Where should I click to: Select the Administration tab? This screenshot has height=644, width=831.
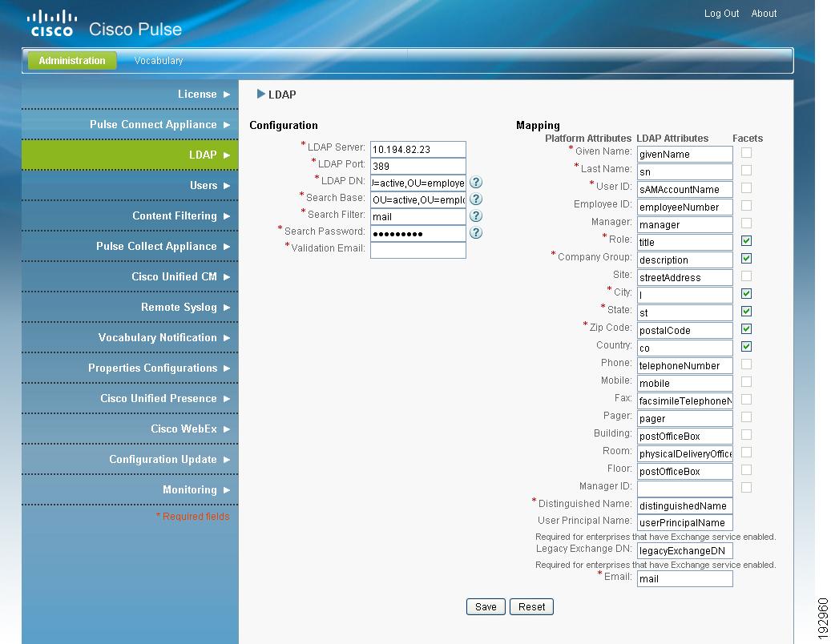[71, 60]
